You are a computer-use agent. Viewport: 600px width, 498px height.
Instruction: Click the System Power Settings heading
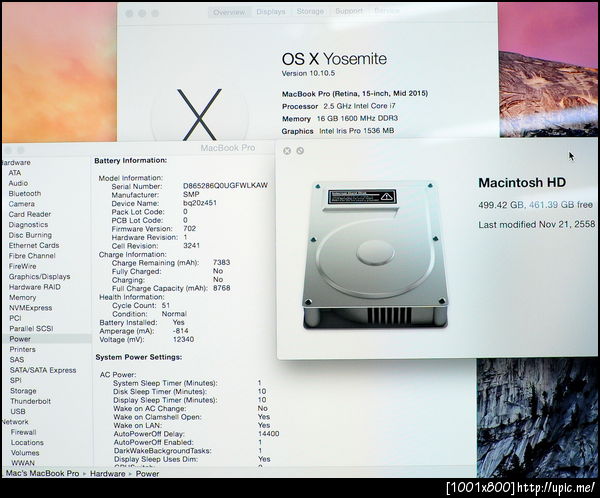pos(139,357)
